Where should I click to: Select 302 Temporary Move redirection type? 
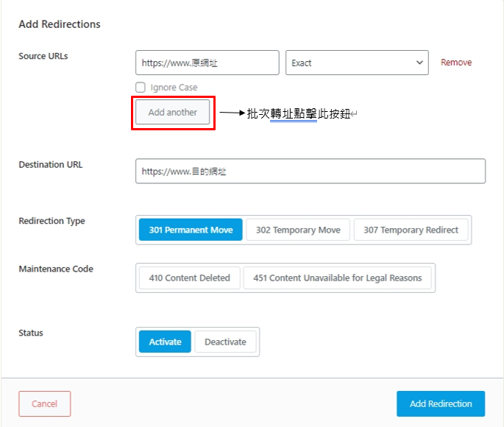[x=298, y=230]
